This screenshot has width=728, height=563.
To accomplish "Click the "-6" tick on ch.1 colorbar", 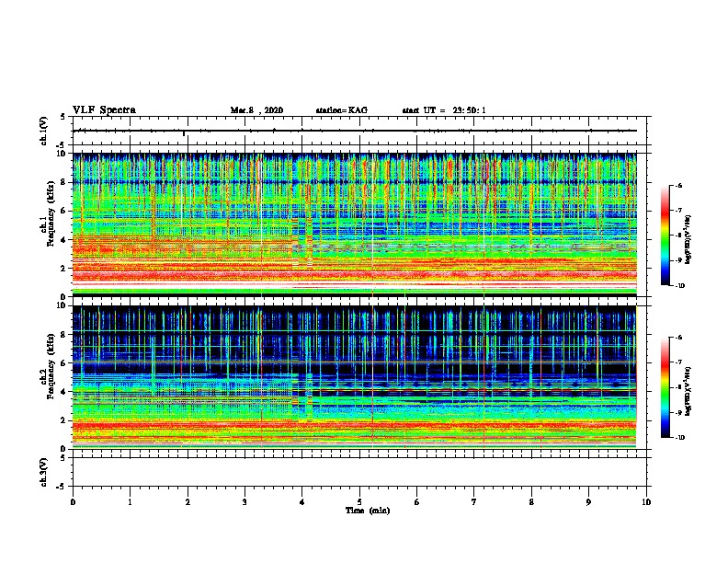I will click(678, 185).
